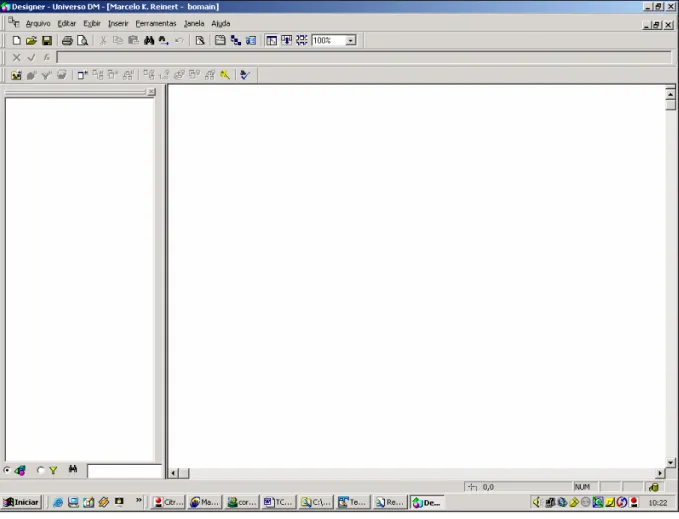Open the Ferramentas menu
679x519 pixels.
coord(156,24)
